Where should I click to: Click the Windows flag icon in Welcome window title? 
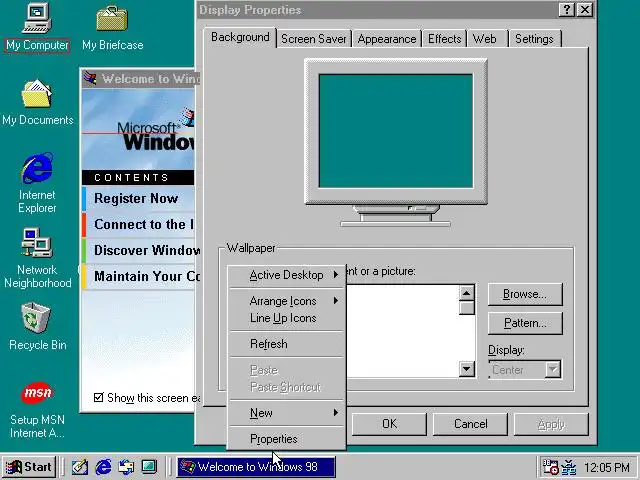click(90, 78)
